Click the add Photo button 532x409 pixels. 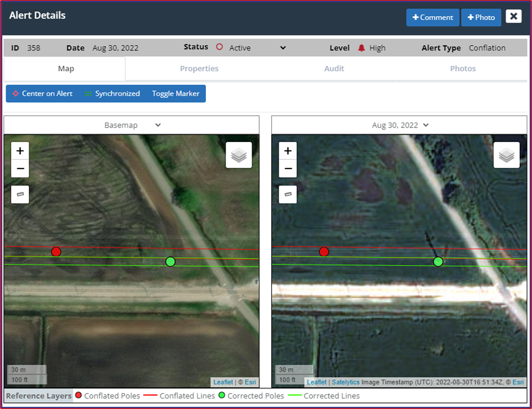click(x=481, y=17)
